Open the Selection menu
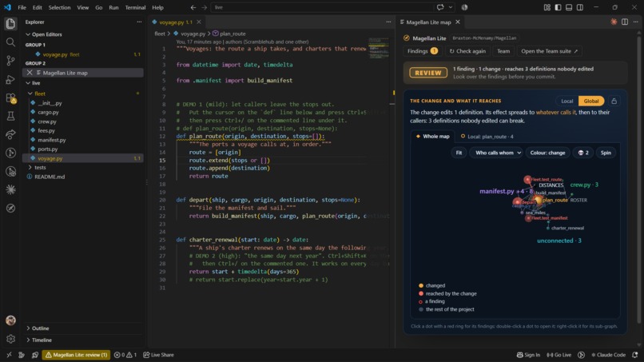644x362 pixels. pyautogui.click(x=60, y=7)
